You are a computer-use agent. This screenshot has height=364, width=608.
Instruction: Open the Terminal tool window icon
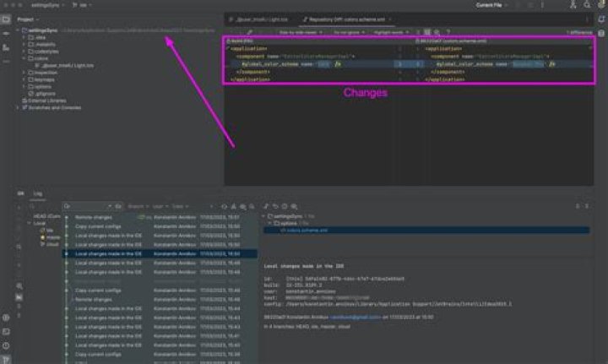[6, 331]
